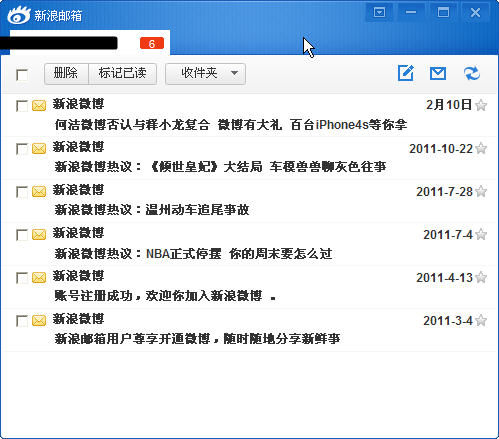Click the envelope inbox icon in toolbar

pos(438,73)
